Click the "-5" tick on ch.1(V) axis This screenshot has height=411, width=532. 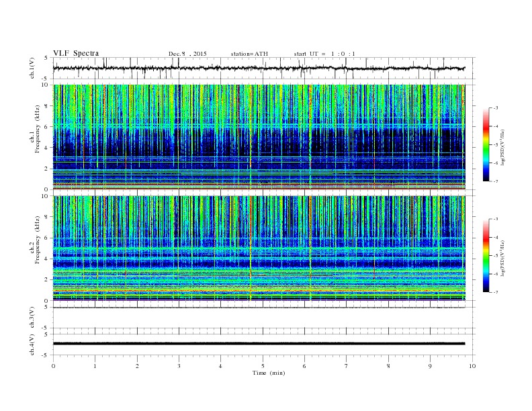pos(45,79)
